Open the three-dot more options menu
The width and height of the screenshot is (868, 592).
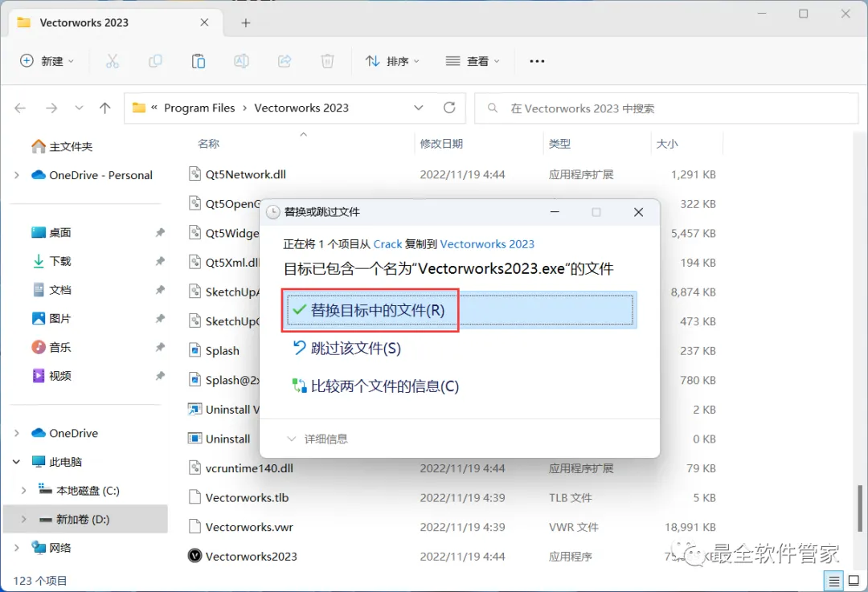point(537,61)
